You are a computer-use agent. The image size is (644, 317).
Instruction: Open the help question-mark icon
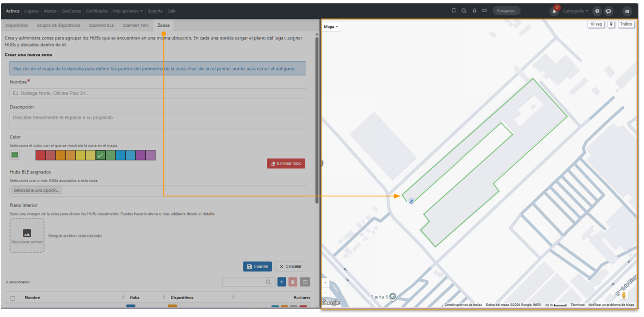pos(597,11)
